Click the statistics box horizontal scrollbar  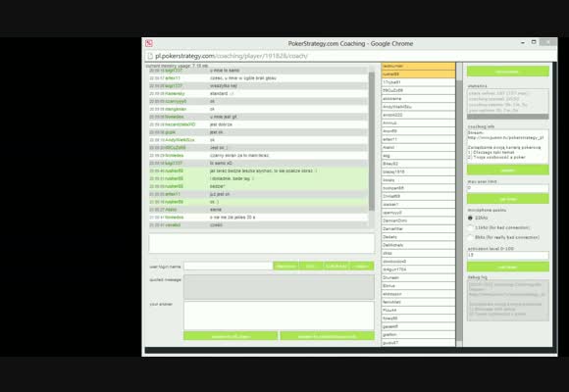(507, 117)
